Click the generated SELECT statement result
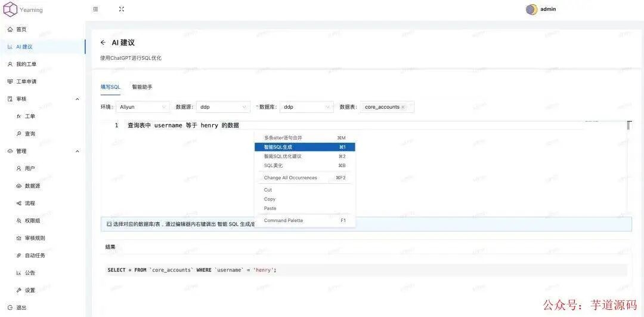644x317 pixels. 192,270
